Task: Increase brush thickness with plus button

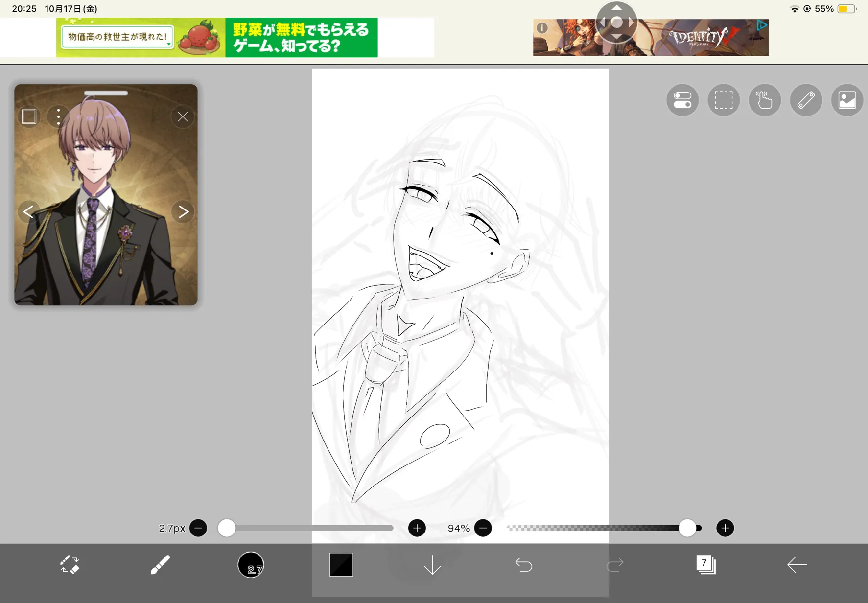Action: click(x=417, y=528)
